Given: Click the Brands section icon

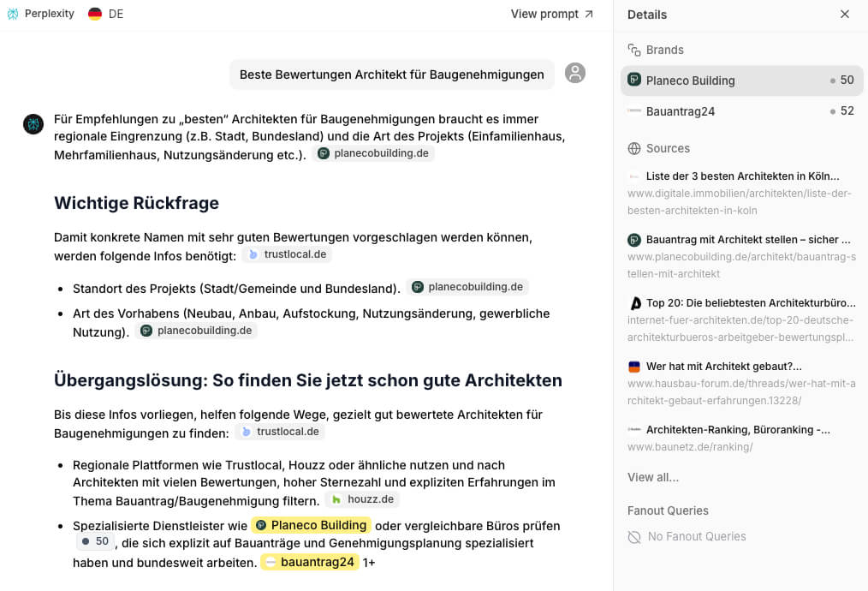Looking at the screenshot, I should click(634, 50).
